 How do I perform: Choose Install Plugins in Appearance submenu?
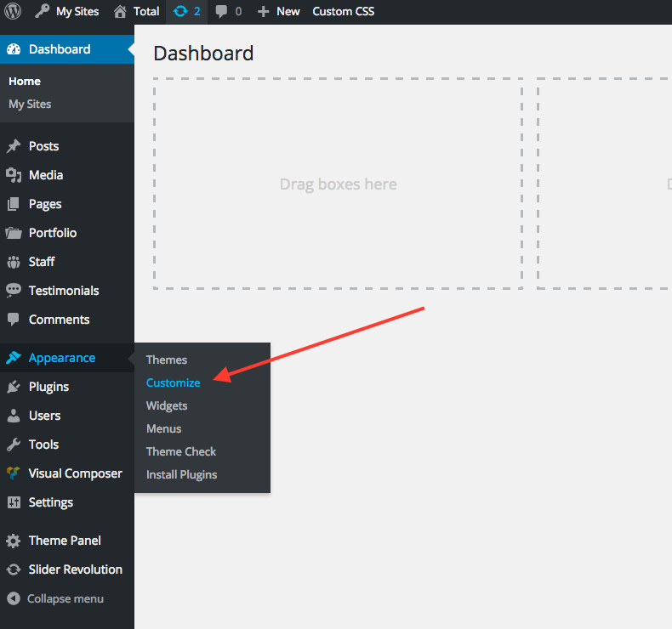[x=182, y=475]
